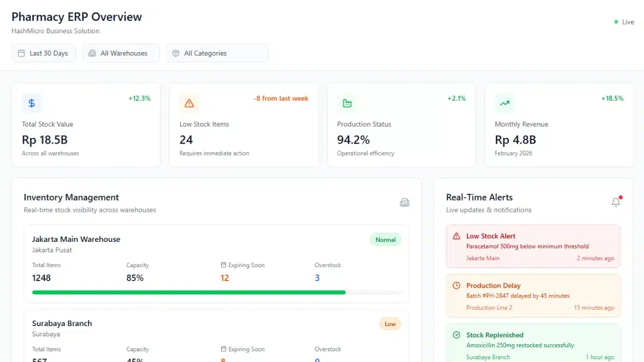644x362 pixels.
Task: Click the dollar sign Total Stock Value icon
Action: click(x=32, y=103)
